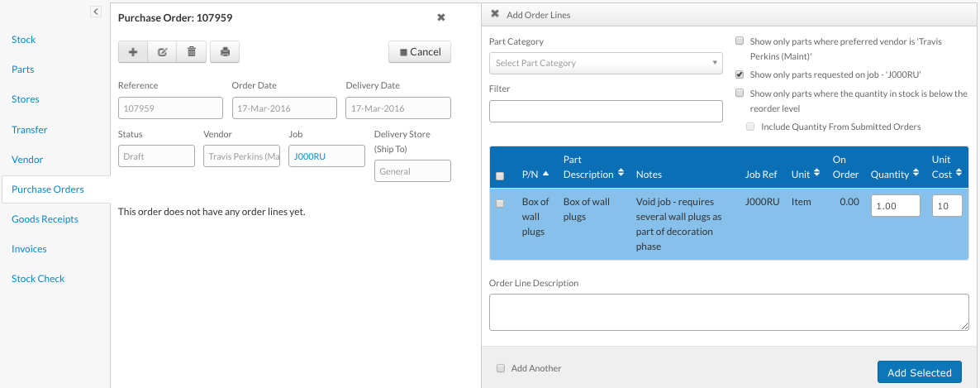
Task: Select the Purchase Orders tab
Action: point(55,189)
